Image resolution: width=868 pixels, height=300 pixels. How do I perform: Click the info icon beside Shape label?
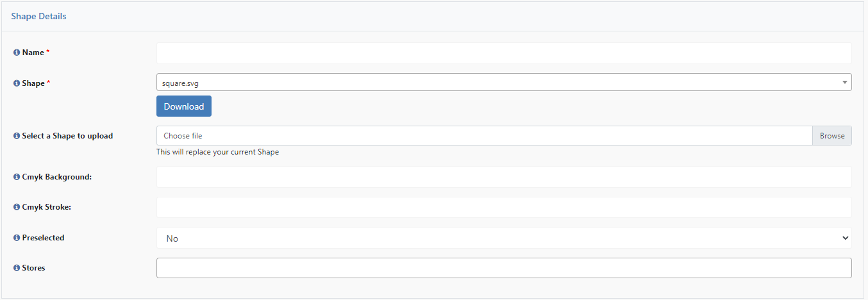[x=17, y=83]
